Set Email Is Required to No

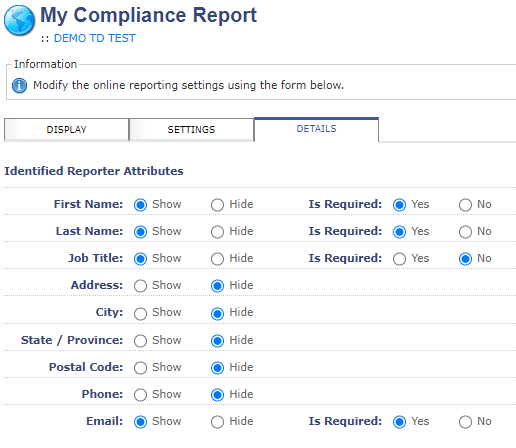(x=465, y=422)
